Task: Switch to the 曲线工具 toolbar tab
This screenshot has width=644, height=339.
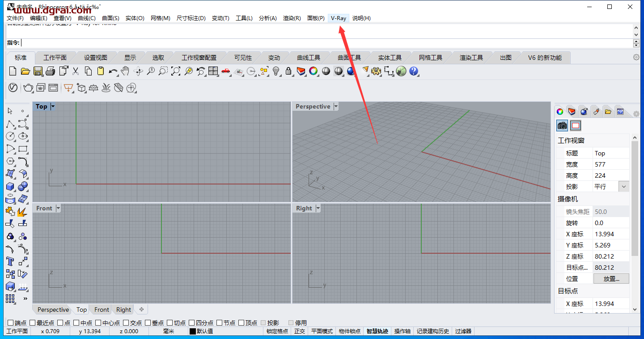Action: coord(309,58)
